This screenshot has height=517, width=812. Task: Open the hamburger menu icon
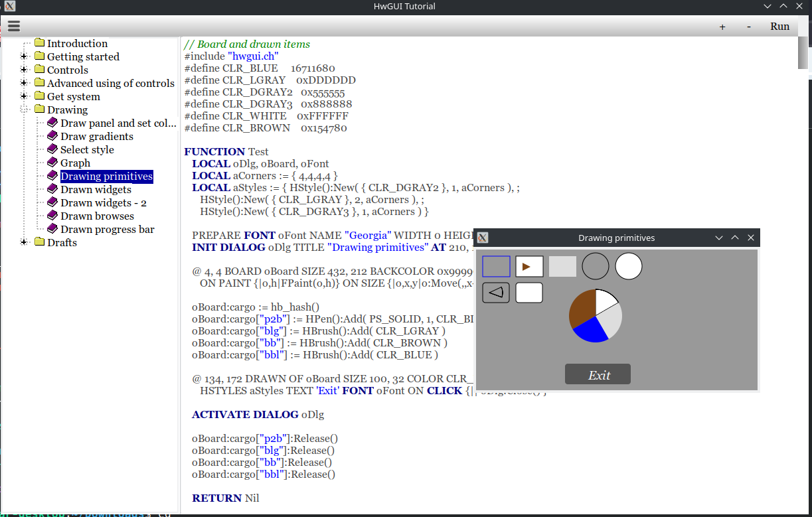(14, 26)
